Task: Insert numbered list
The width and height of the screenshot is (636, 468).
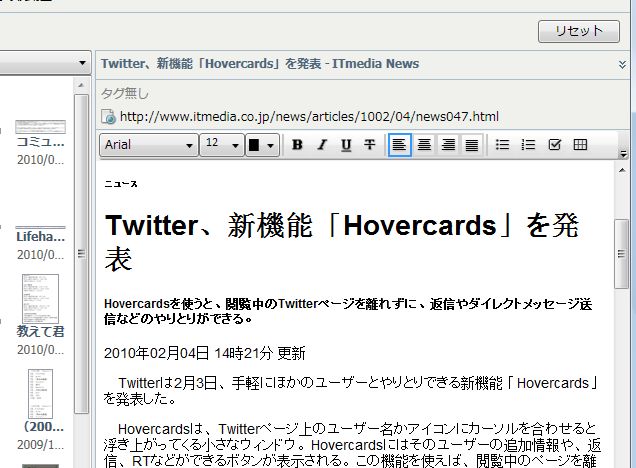Action: click(x=528, y=145)
